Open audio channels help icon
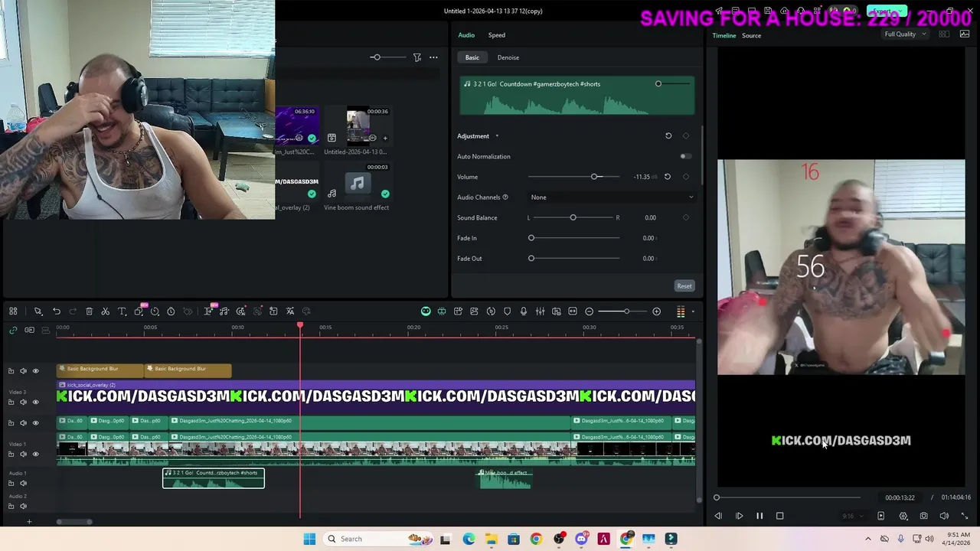This screenshot has width=980, height=551. [x=505, y=197]
